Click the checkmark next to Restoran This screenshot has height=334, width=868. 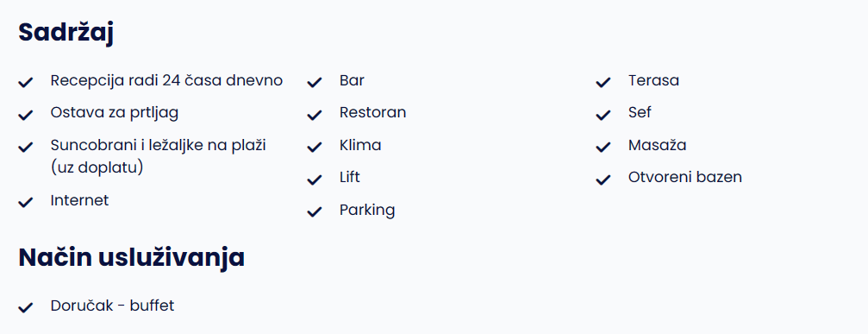[315, 115]
